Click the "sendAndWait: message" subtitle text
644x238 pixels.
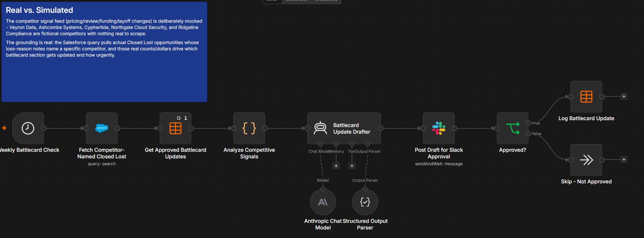439,164
